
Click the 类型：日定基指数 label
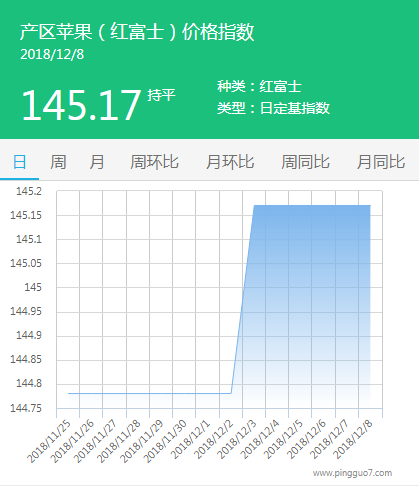pos(273,108)
